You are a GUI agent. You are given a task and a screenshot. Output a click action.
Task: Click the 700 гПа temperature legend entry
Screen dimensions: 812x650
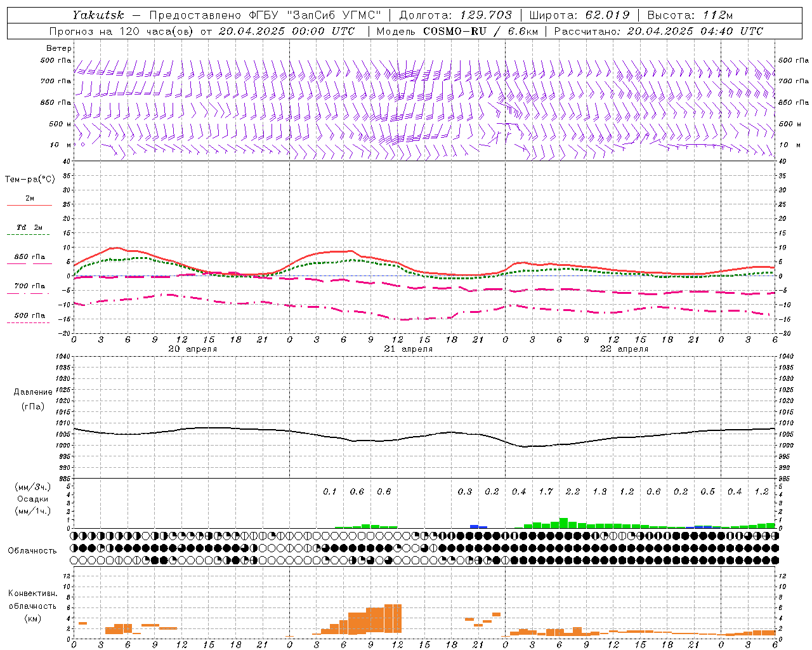pos(29,286)
